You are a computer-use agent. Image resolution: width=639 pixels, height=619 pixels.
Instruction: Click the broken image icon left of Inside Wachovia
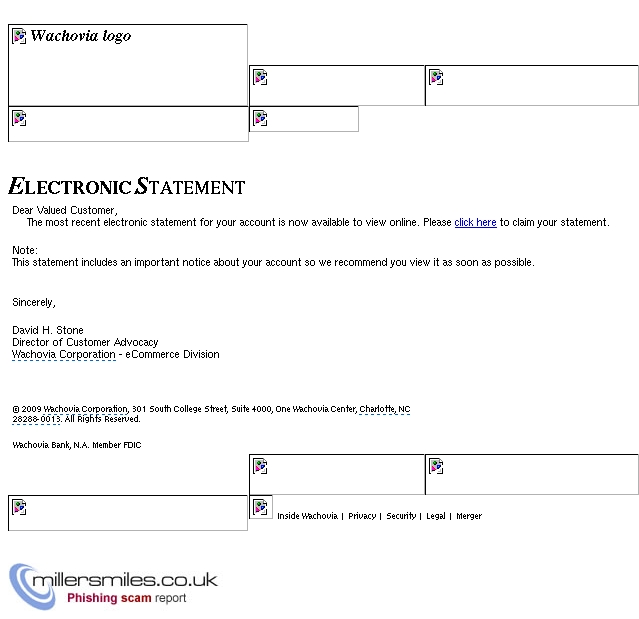(260, 507)
